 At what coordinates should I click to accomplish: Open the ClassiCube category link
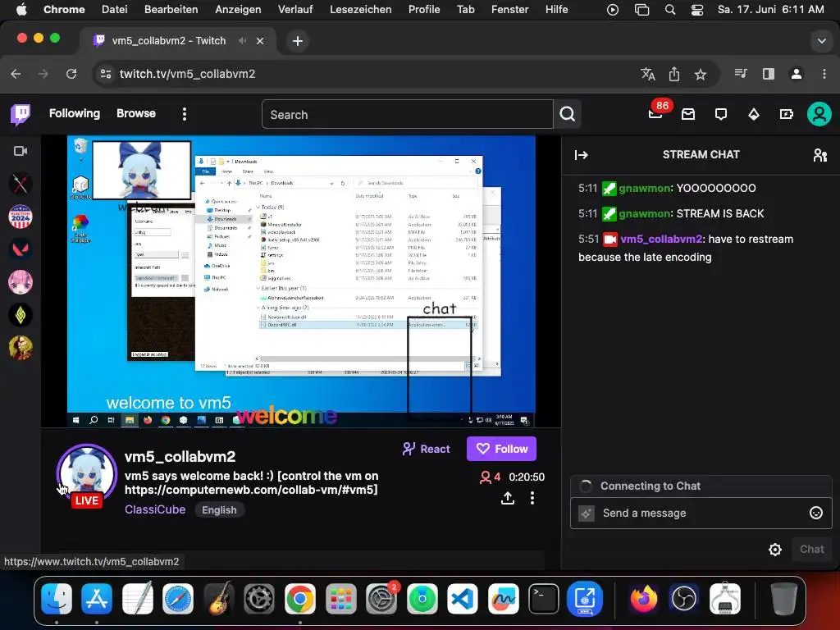click(155, 509)
